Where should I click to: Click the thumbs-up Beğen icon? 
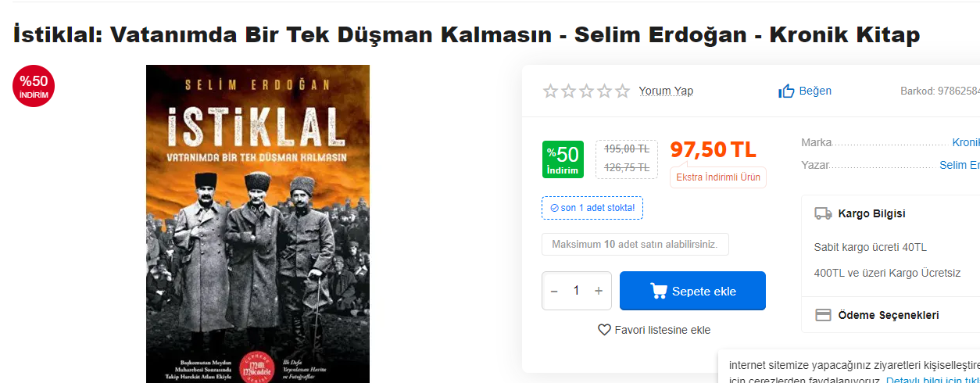786,91
